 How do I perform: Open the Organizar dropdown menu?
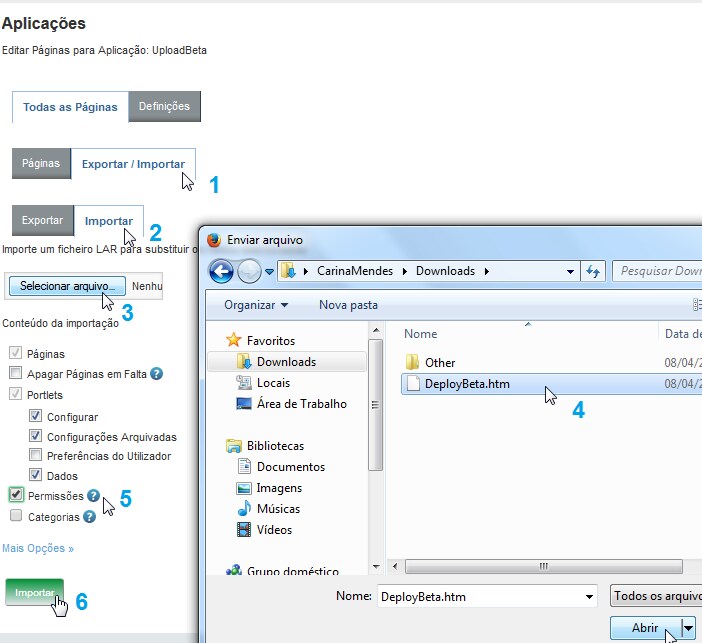(256, 305)
